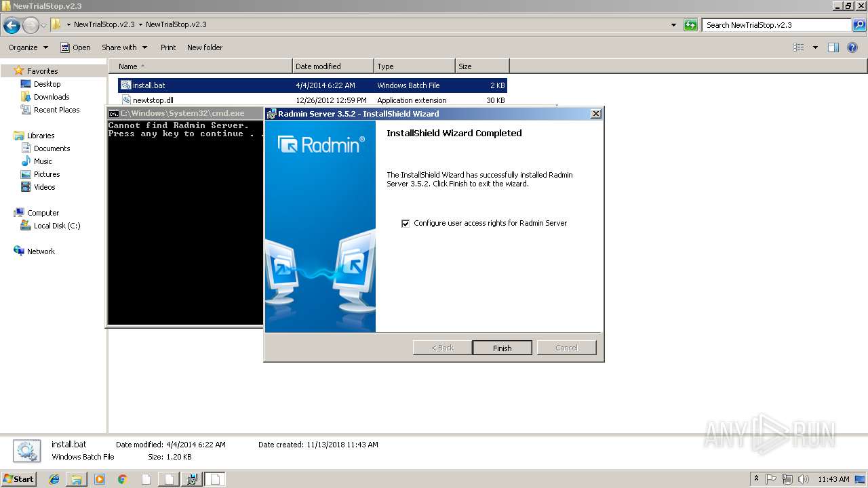
Task: Open Downloads in the navigation pane
Action: click(52, 97)
